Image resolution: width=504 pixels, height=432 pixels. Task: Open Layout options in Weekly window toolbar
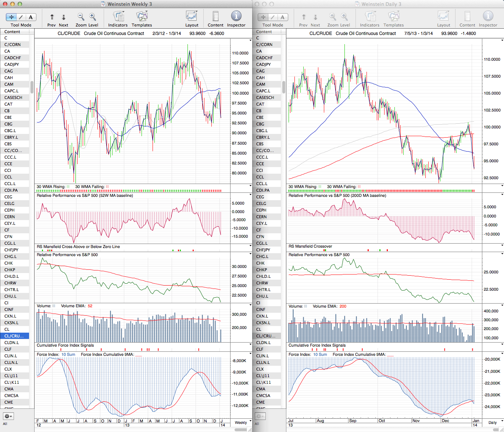tap(192, 17)
